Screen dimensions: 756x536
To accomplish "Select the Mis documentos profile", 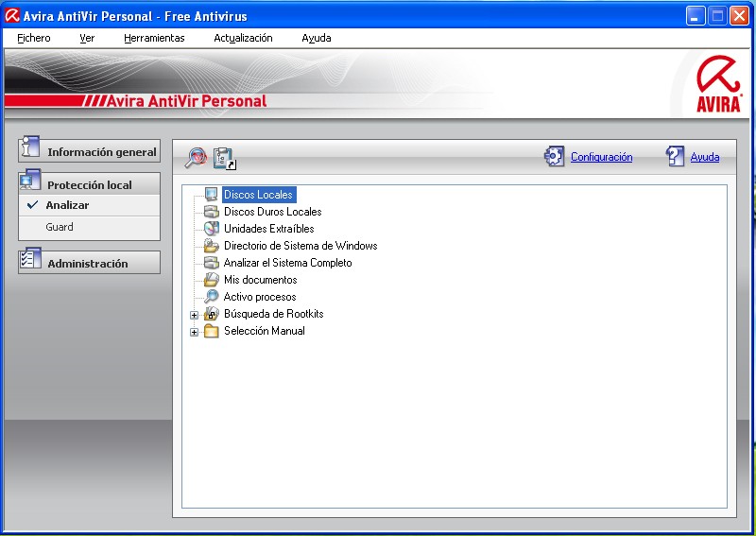I will 261,279.
